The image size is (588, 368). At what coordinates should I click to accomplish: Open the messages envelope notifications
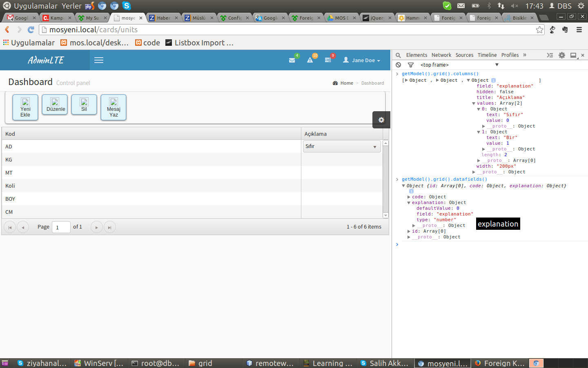292,60
